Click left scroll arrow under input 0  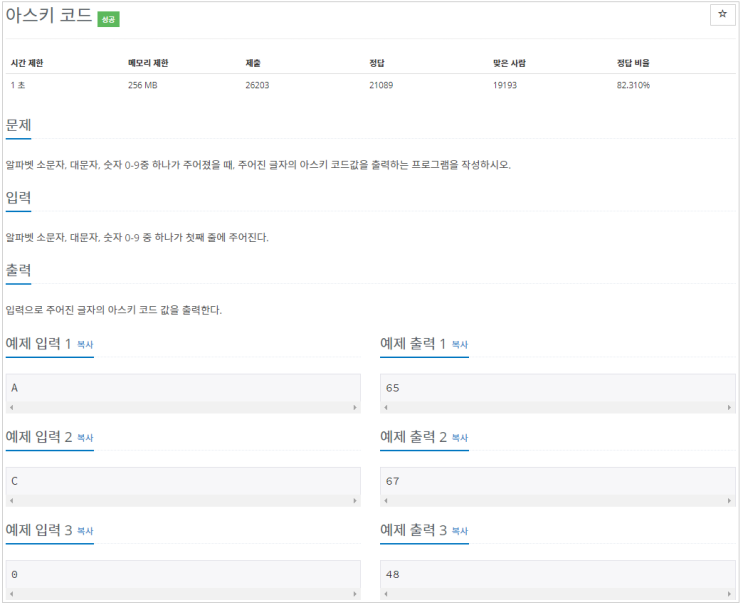coord(12,594)
